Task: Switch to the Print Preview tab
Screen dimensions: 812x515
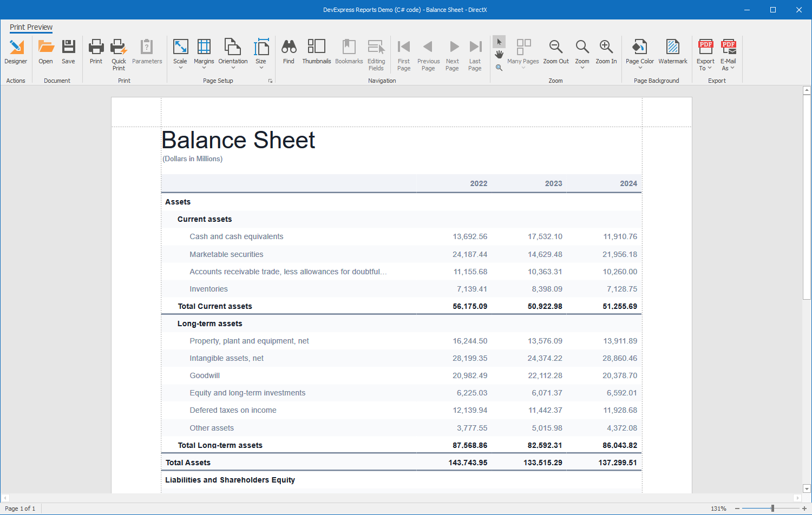Action: [x=31, y=27]
